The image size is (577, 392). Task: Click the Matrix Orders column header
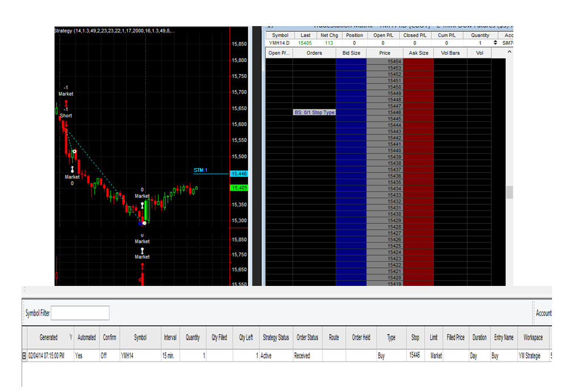(314, 53)
